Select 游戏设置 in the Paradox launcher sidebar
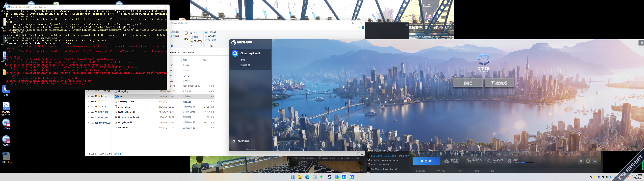Screen dimensions: 644x181 [x=245, y=66]
